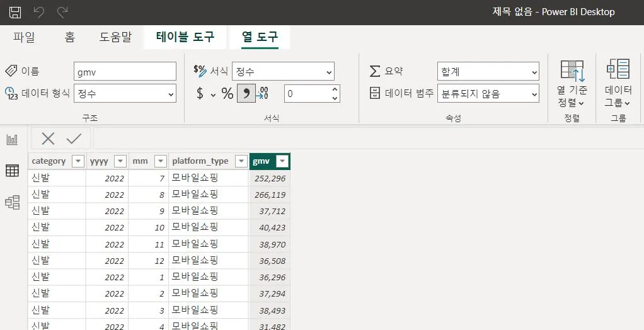644x330 pixels.
Task: Click the dollar currency format icon
Action: [200, 94]
